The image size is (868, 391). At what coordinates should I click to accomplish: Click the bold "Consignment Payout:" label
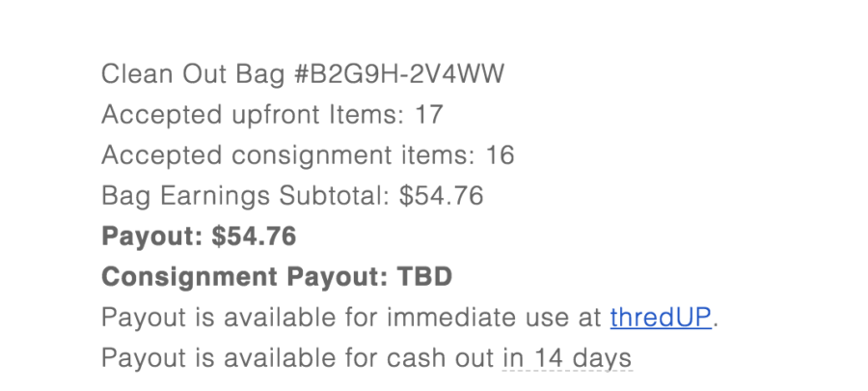point(245,277)
